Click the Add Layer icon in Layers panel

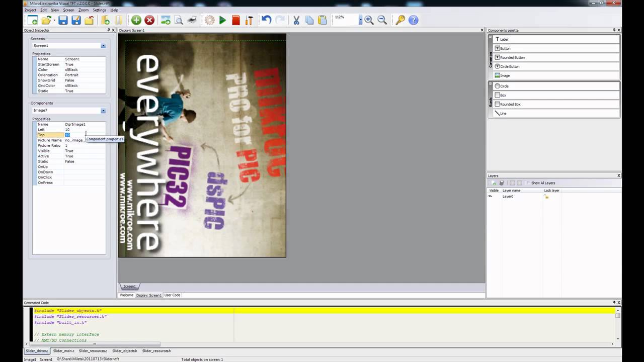pyautogui.click(x=494, y=183)
